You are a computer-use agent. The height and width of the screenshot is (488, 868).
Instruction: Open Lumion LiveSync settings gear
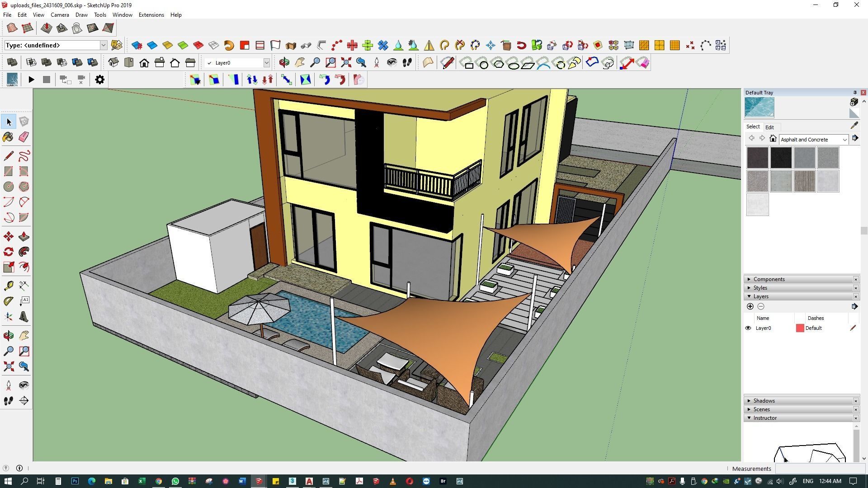tap(99, 80)
